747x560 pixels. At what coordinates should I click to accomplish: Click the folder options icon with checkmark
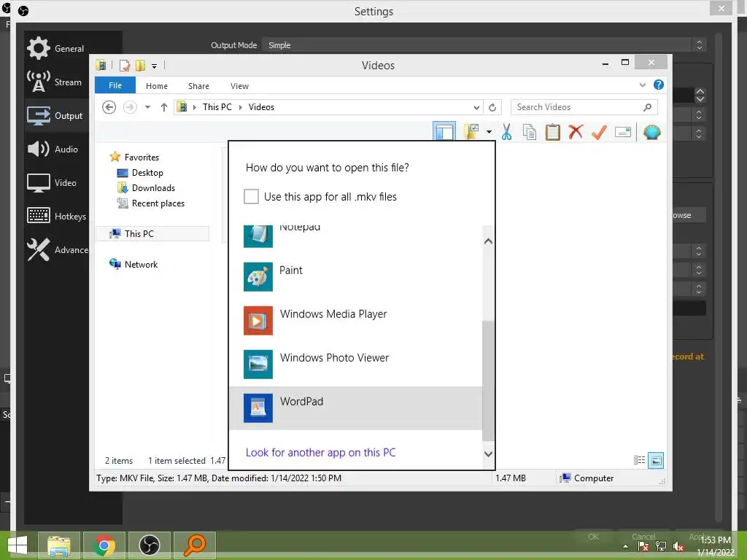471,131
